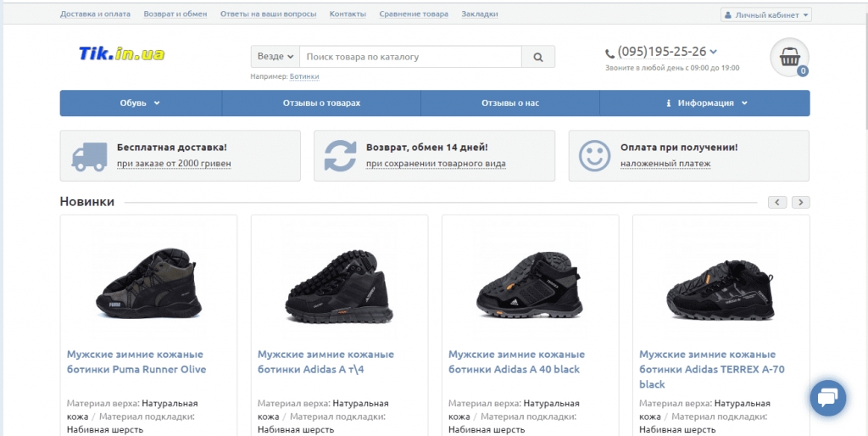Open the shopping cart basket icon

tap(789, 57)
